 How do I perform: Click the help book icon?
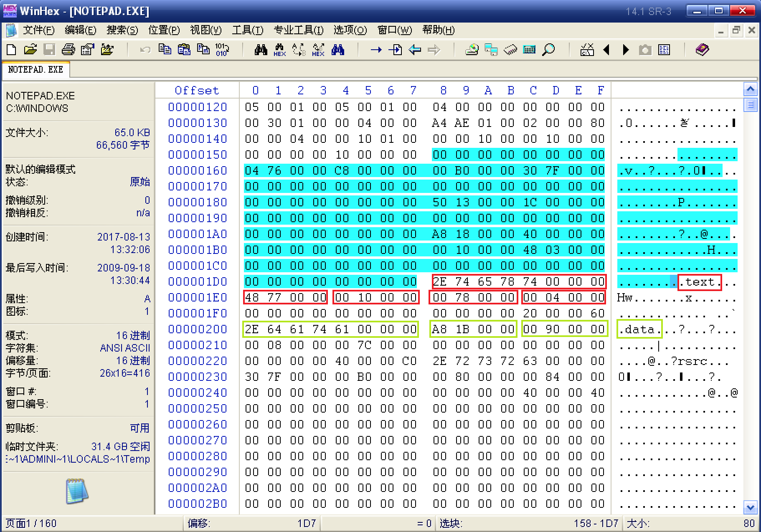(702, 50)
